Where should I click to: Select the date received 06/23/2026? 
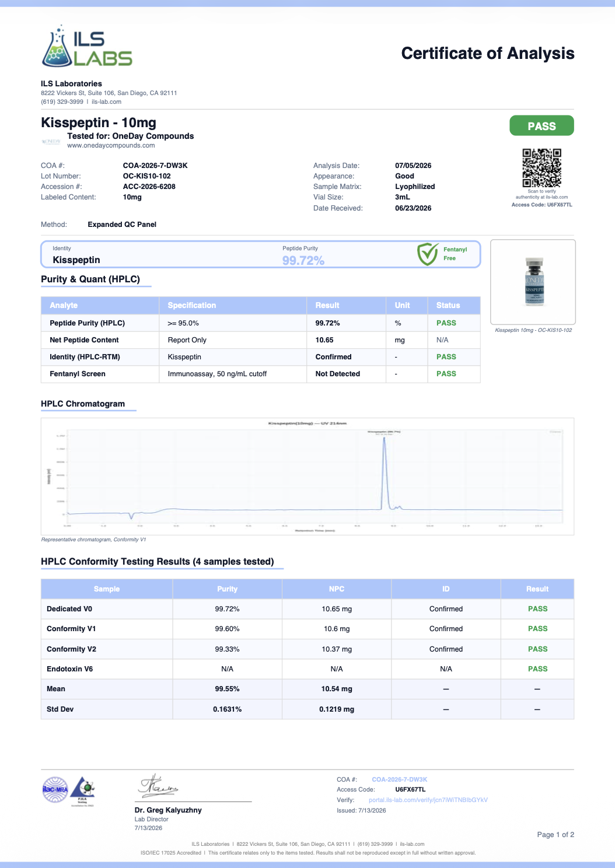point(413,208)
